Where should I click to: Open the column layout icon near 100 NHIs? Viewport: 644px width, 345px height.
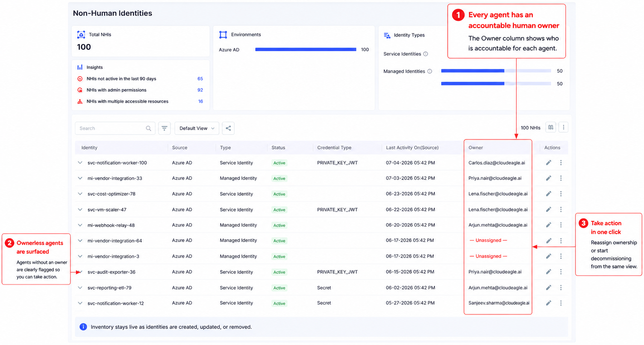[550, 127]
